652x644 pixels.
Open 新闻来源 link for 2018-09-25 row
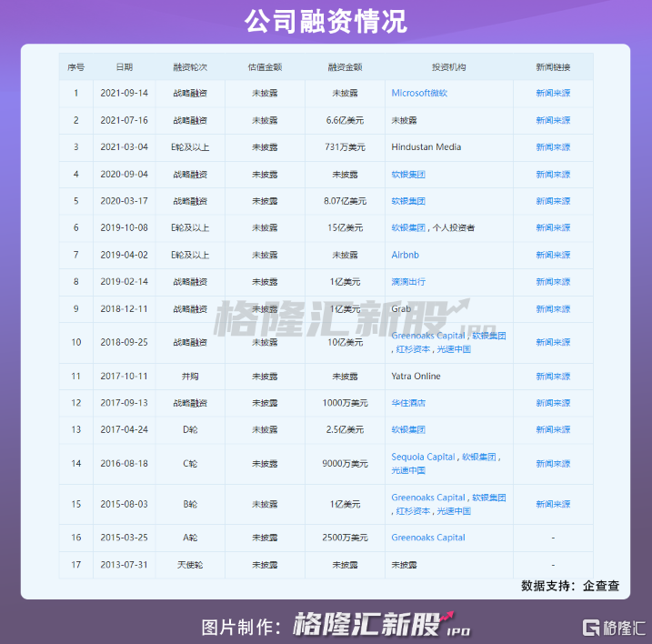click(553, 342)
